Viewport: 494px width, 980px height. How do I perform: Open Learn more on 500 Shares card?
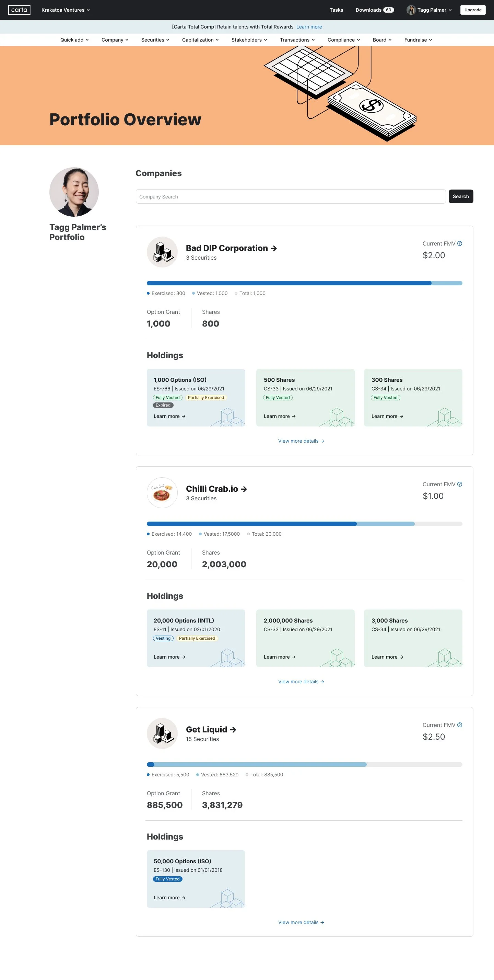[x=280, y=416]
